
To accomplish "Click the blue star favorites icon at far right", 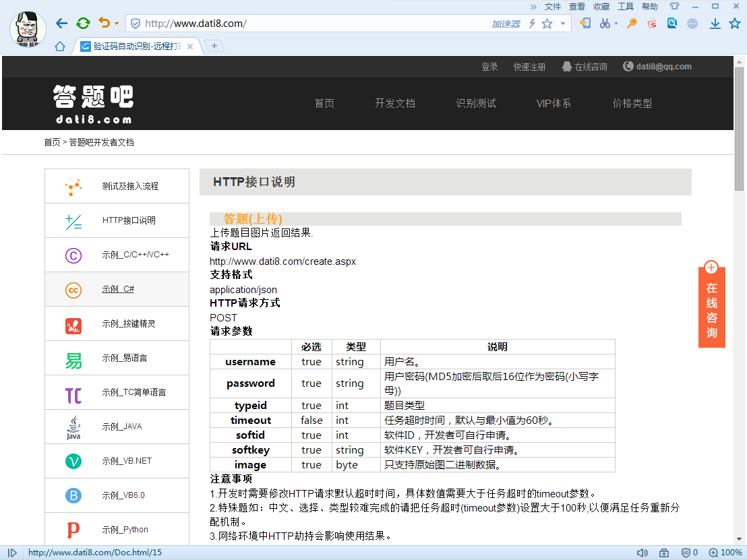I will coord(735,23).
